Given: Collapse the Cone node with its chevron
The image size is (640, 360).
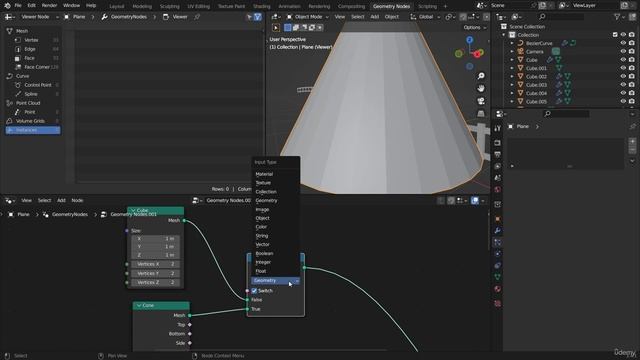Looking at the screenshot, I should tap(139, 305).
